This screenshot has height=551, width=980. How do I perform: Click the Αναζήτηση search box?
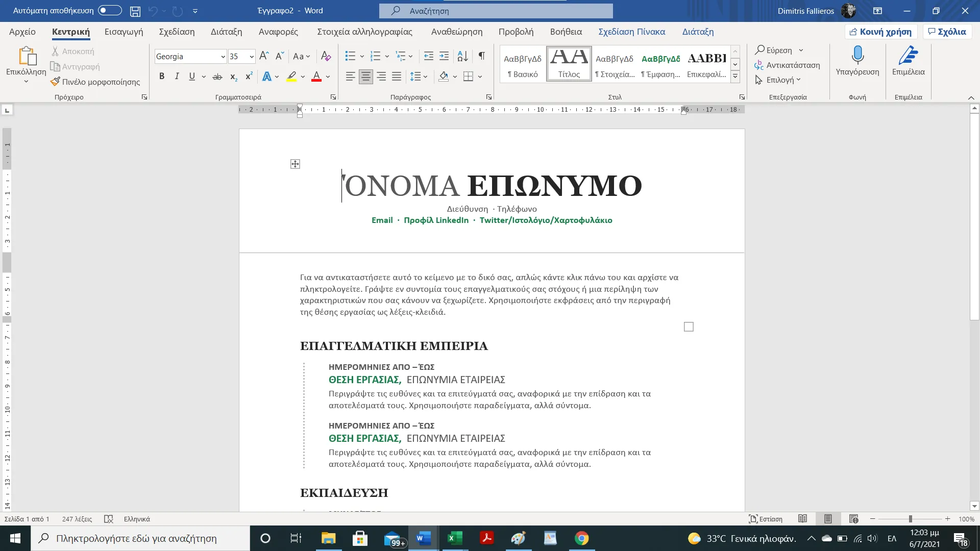coord(496,11)
